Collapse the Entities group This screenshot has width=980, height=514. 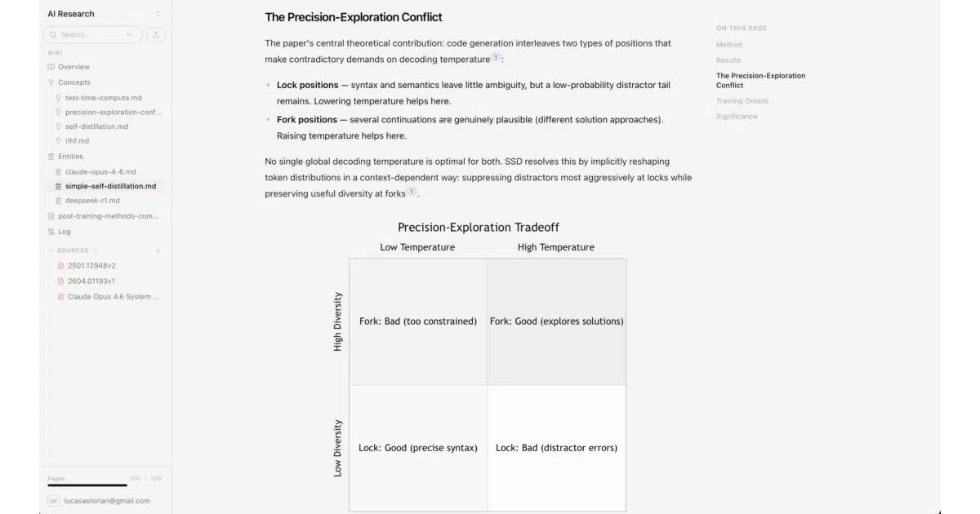[70, 157]
